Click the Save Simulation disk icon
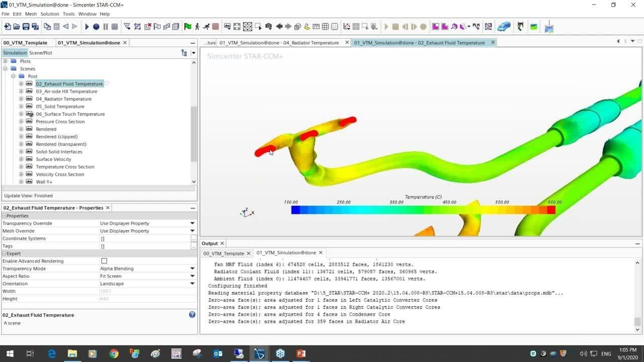644x362 pixels. (26, 27)
